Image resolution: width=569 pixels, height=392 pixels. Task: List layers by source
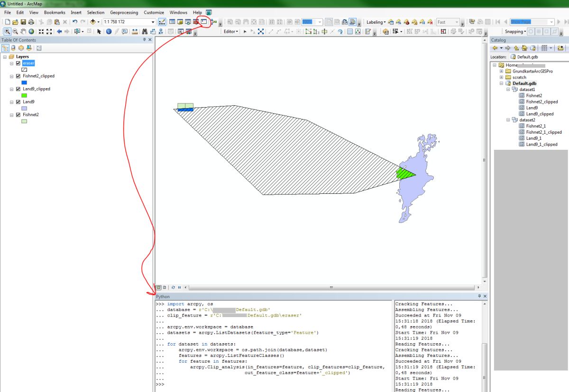[x=13, y=48]
